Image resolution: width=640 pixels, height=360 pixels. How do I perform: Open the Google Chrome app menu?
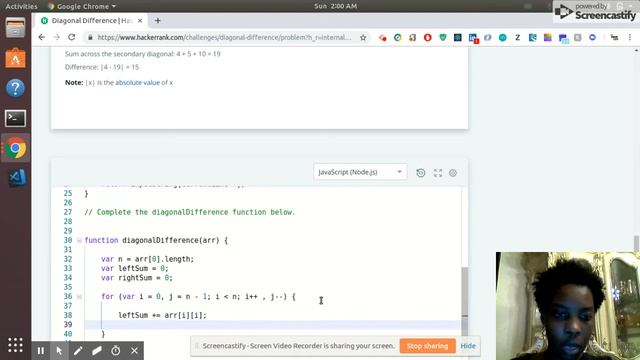point(82,6)
